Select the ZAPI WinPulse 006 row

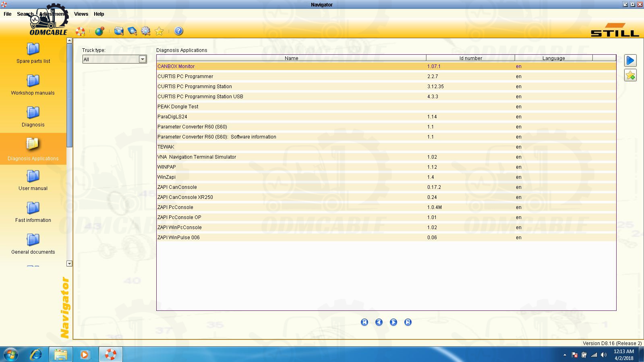click(386, 238)
